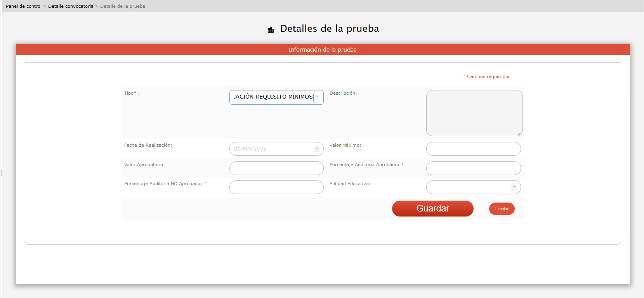Expand the Entidad Educativa combo box
Screen dimensions: 644x298
click(x=514, y=187)
